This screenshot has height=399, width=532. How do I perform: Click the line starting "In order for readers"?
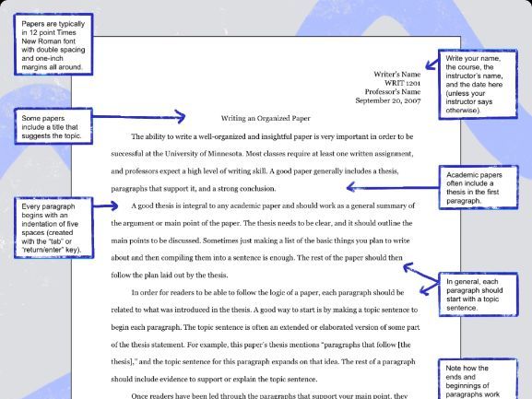[x=267, y=292]
